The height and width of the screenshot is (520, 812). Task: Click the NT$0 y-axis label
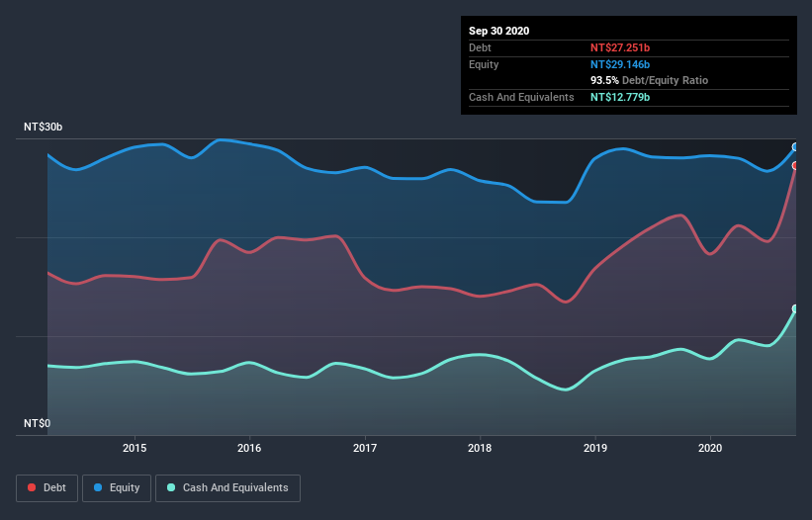click(38, 423)
